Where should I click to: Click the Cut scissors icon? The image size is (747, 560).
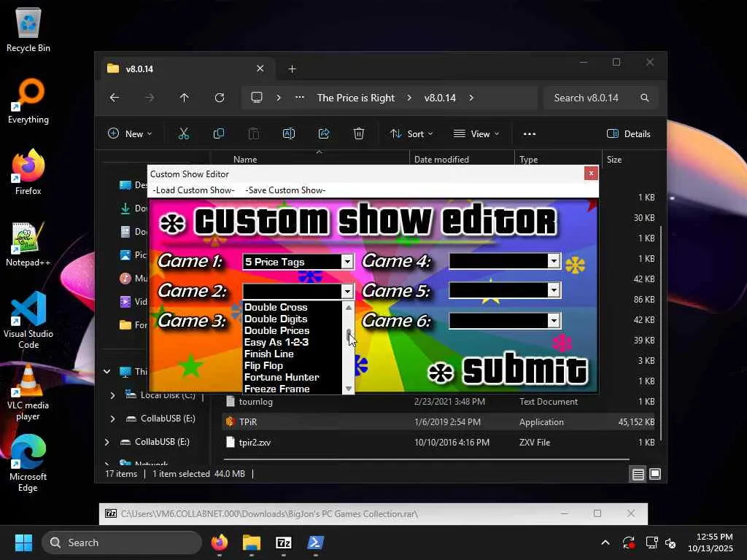point(184,134)
